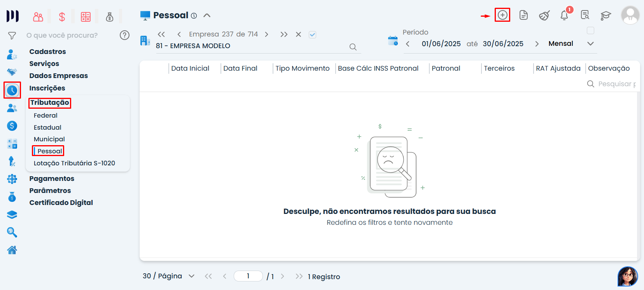Open the 30 / Página page size dropdown
The height and width of the screenshot is (290, 644).
point(191,276)
